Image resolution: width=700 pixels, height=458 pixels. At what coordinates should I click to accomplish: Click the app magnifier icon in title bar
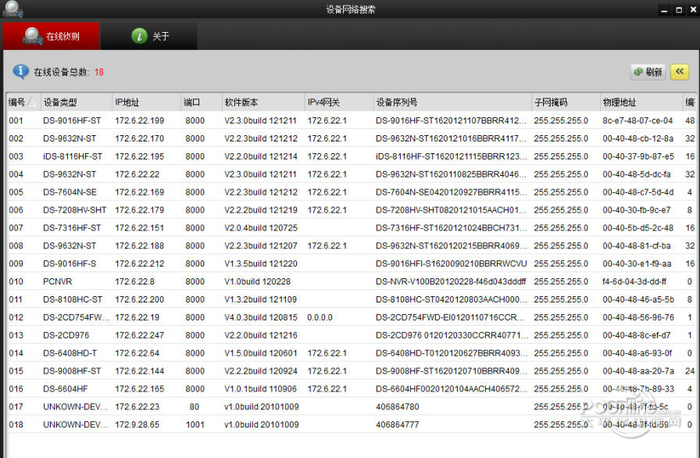(12, 9)
